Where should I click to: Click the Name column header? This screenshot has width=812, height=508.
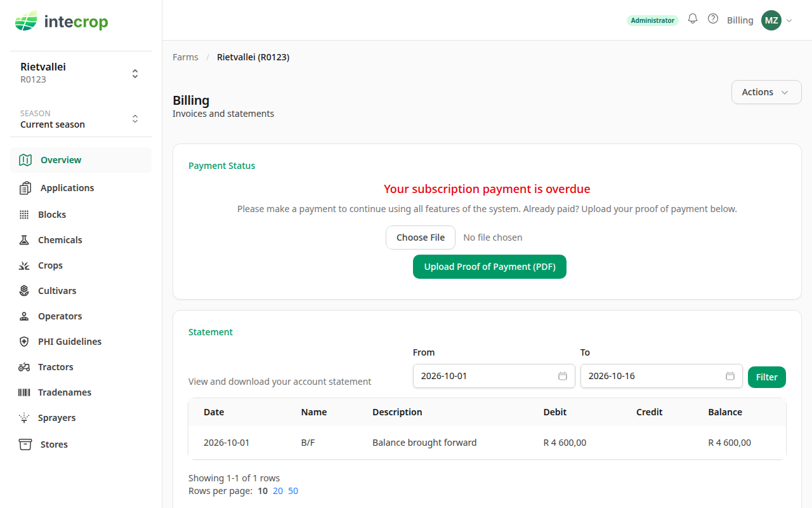(313, 412)
